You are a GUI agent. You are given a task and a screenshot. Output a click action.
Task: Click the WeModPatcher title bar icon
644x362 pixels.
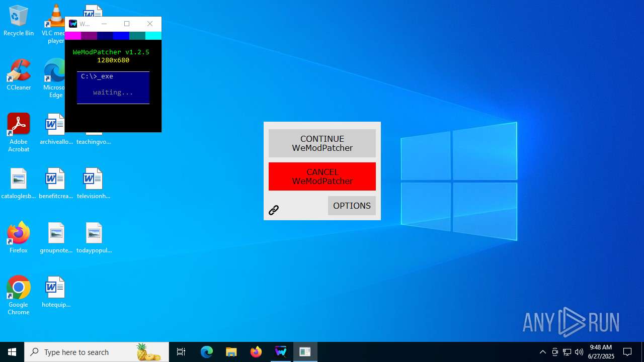pyautogui.click(x=73, y=24)
